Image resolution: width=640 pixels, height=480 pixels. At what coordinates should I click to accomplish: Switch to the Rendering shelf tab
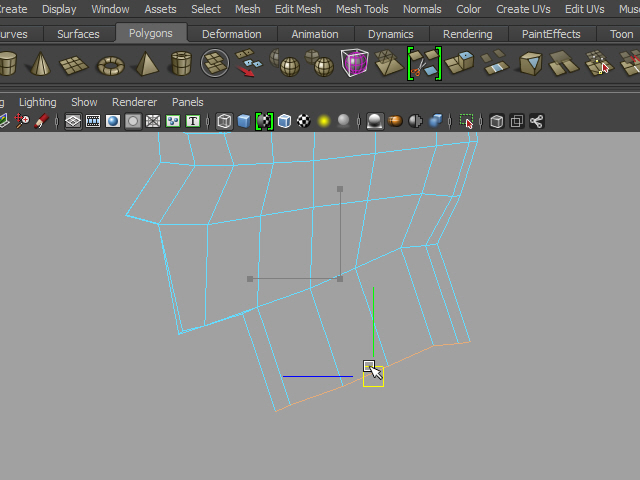tap(467, 34)
